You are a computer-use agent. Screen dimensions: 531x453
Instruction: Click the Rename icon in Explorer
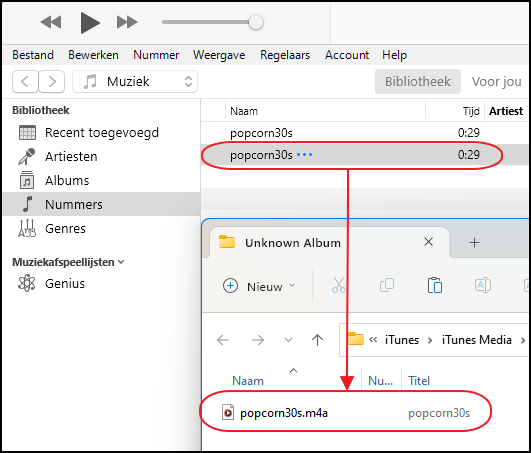483,285
